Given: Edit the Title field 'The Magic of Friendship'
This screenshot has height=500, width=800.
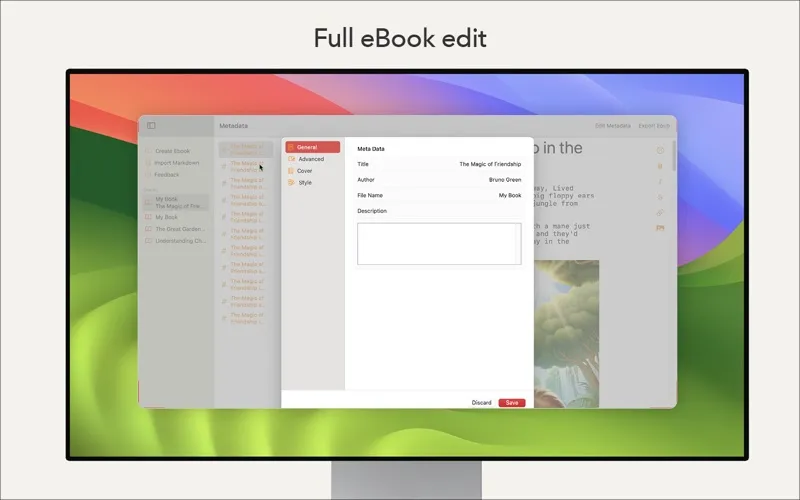Looking at the screenshot, I should pyautogui.click(x=490, y=164).
